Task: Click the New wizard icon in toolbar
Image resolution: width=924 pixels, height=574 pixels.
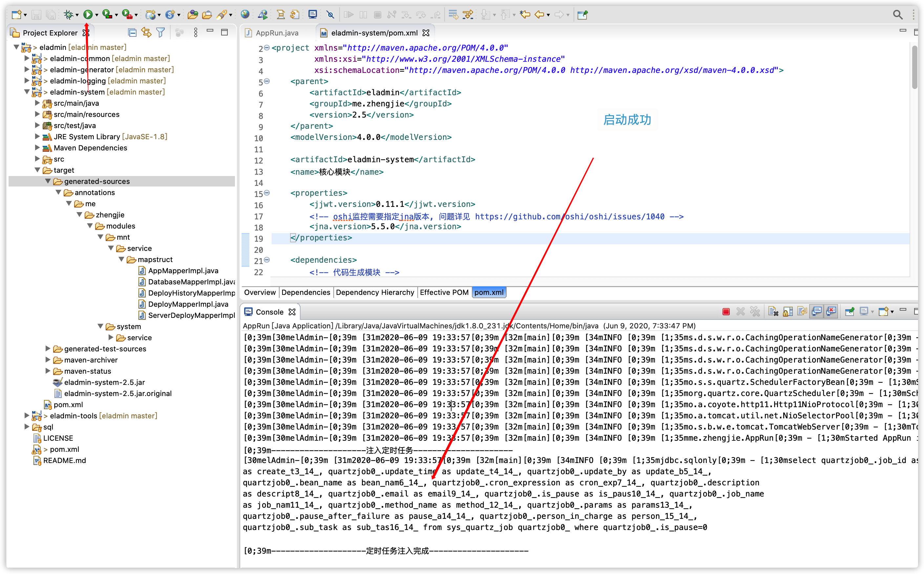Action: pos(16,14)
